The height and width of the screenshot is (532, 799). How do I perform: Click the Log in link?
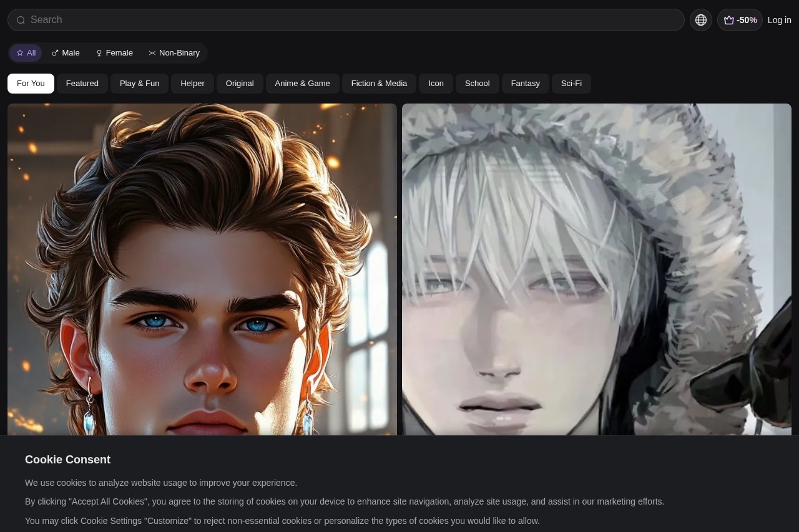780,20
